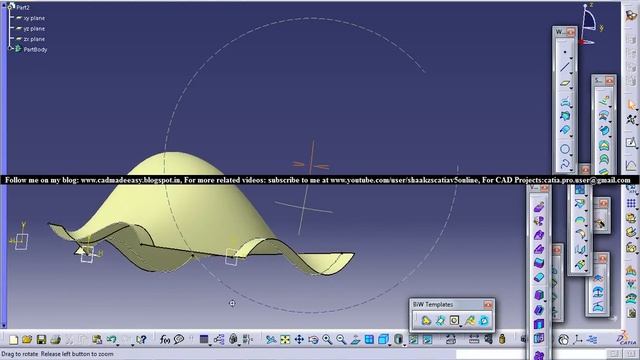Select the Spiral curve tool in Wireframe toolbar
The image size is (640, 360).
tap(565, 164)
